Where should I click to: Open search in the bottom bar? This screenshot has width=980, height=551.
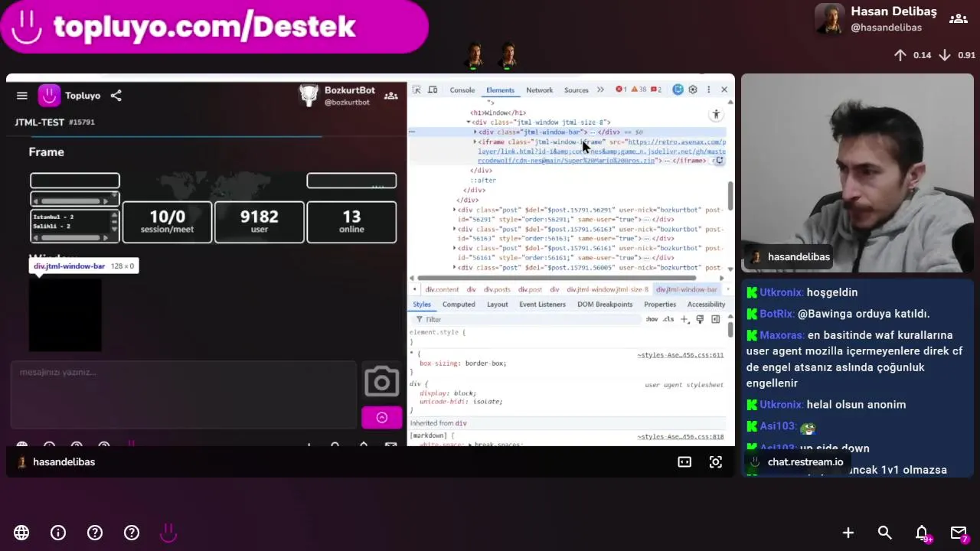tap(885, 533)
